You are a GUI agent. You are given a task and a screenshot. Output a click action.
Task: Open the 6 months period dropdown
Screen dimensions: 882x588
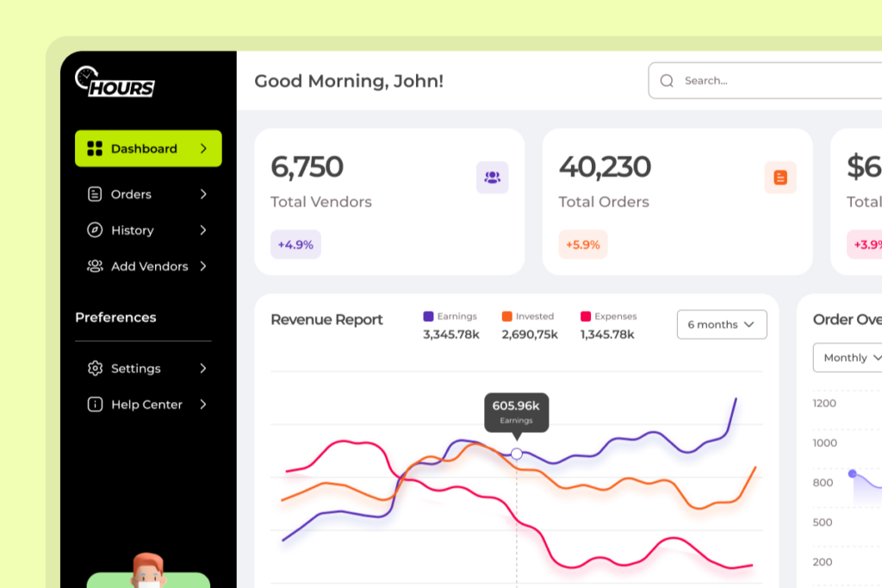[721, 325]
